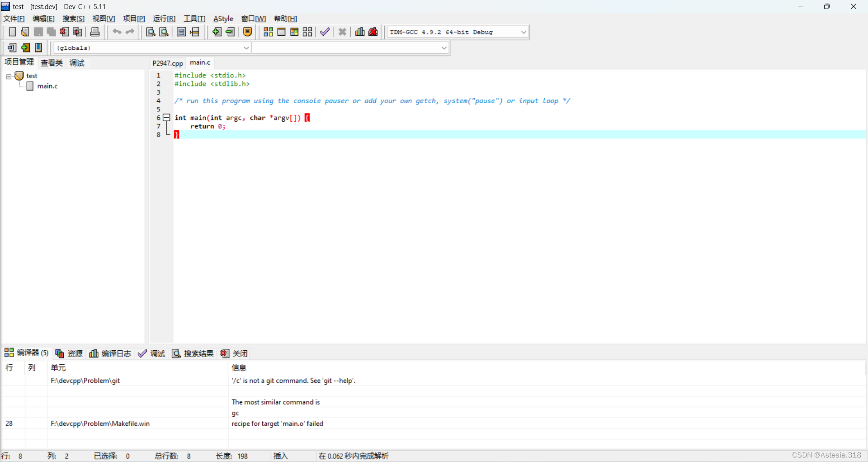Select main.c in the project tree

tap(47, 86)
